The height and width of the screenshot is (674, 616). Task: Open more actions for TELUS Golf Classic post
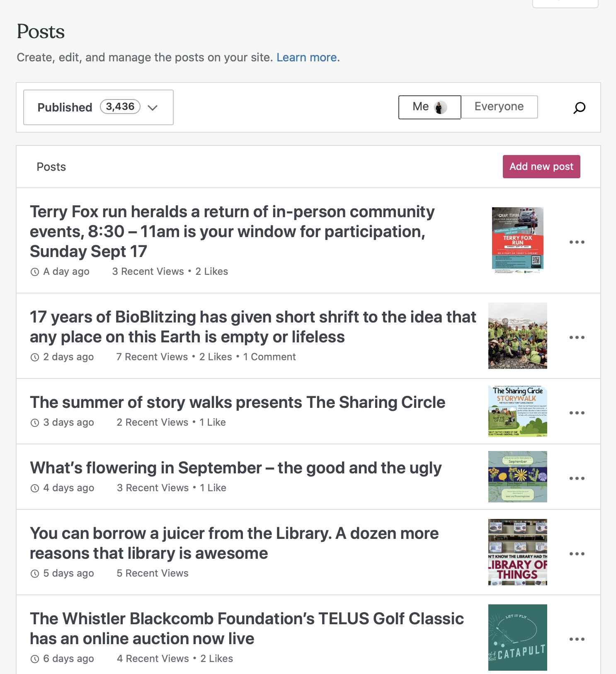tap(577, 639)
